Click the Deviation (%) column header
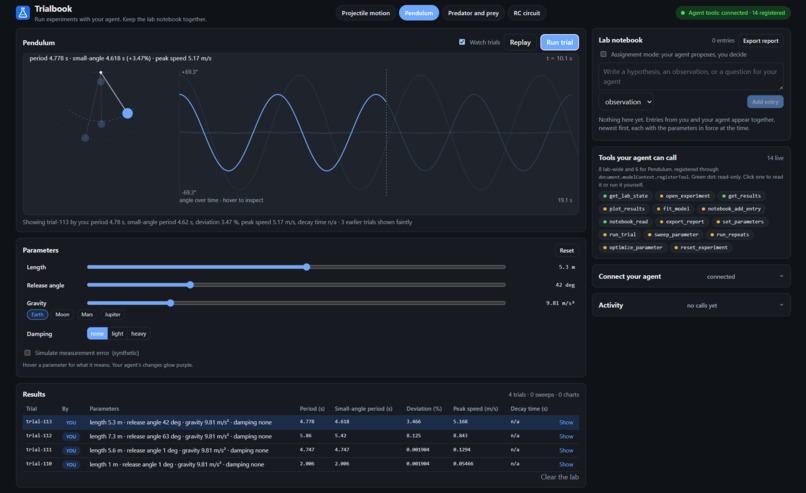Screen dimensions: 806x493 [x=424, y=409]
